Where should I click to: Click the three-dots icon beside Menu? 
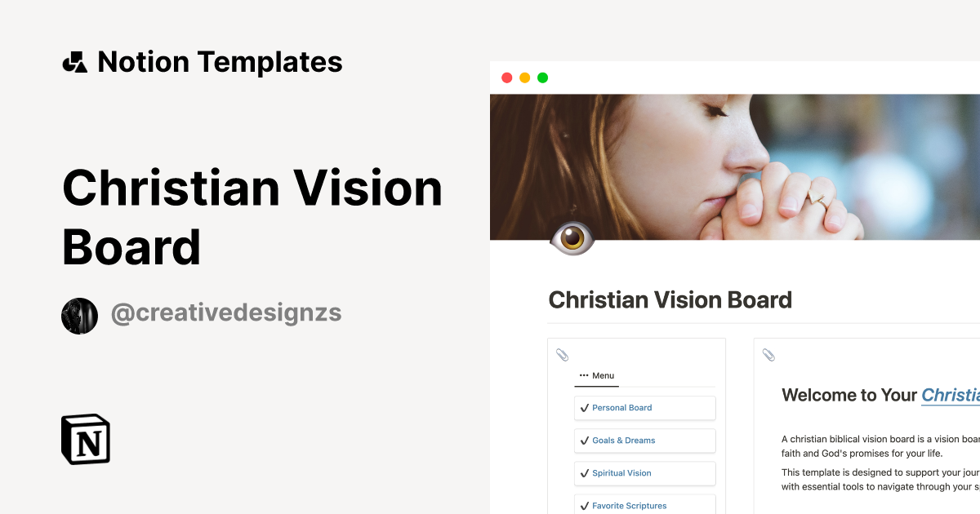583,376
